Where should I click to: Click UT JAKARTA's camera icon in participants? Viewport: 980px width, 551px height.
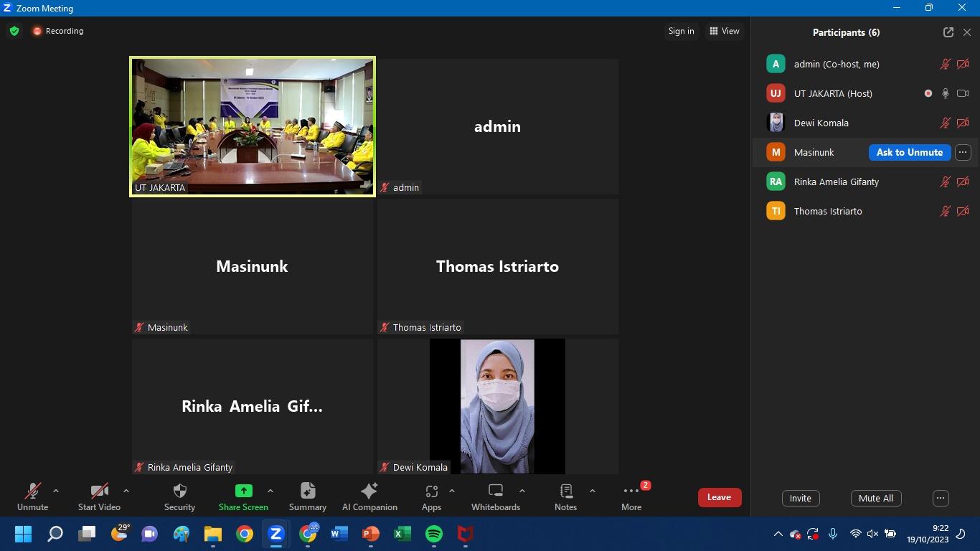(x=963, y=93)
